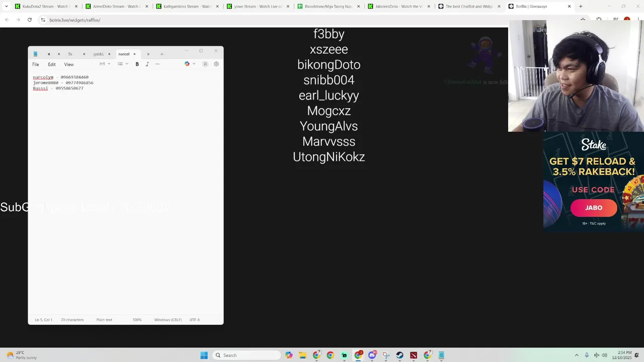Open more formatting options ellipsis

[157, 64]
